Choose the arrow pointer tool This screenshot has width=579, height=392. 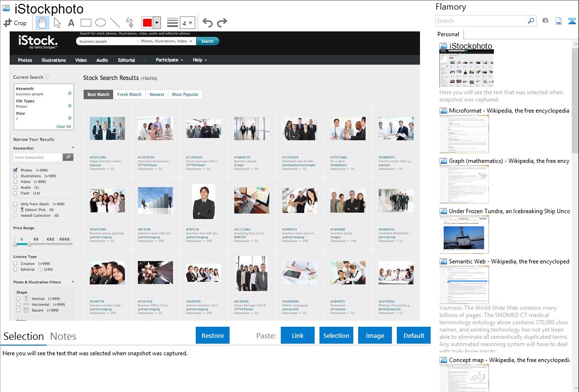click(57, 23)
